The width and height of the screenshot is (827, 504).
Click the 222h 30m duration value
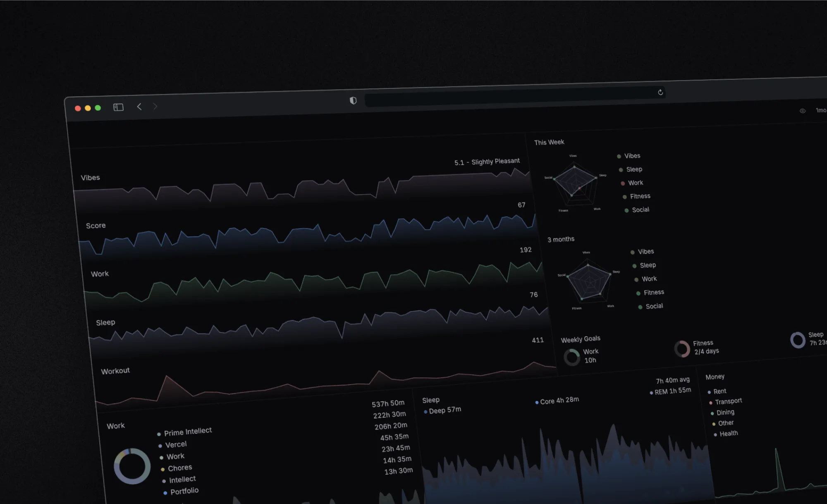(x=390, y=415)
